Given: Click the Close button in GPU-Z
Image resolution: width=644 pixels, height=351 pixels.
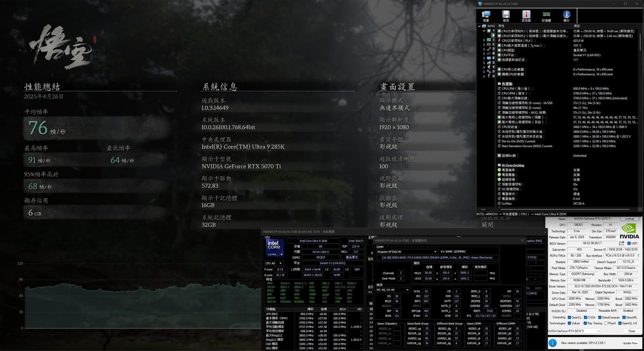Looking at the screenshot, I should pyautogui.click(x=631, y=331).
